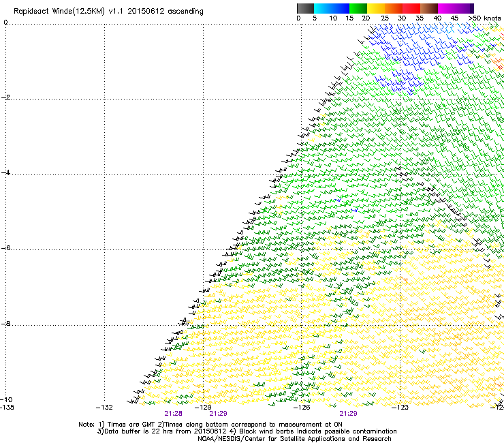
Task: Click the '-8' latitude axis label
Action: [5, 323]
